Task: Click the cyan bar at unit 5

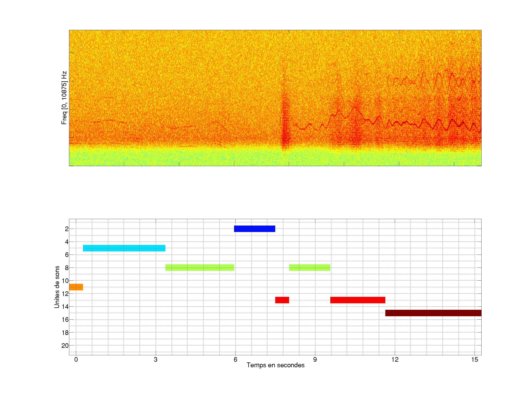Action: tap(124, 248)
